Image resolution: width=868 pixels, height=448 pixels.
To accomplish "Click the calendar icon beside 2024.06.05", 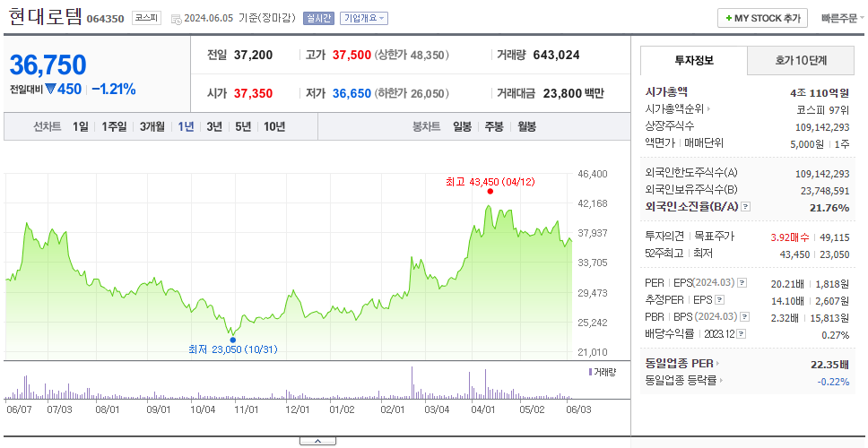I will 176,19.
